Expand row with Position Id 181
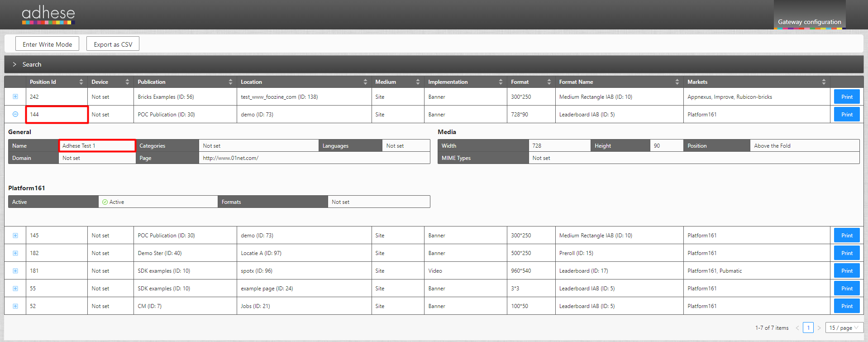Screen dimensions: 868x342 15,271
